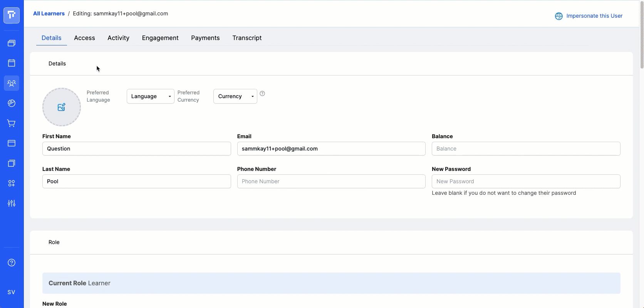Open the courses icon in the sidebar
Screen dimensions: 644x308
[12, 43]
